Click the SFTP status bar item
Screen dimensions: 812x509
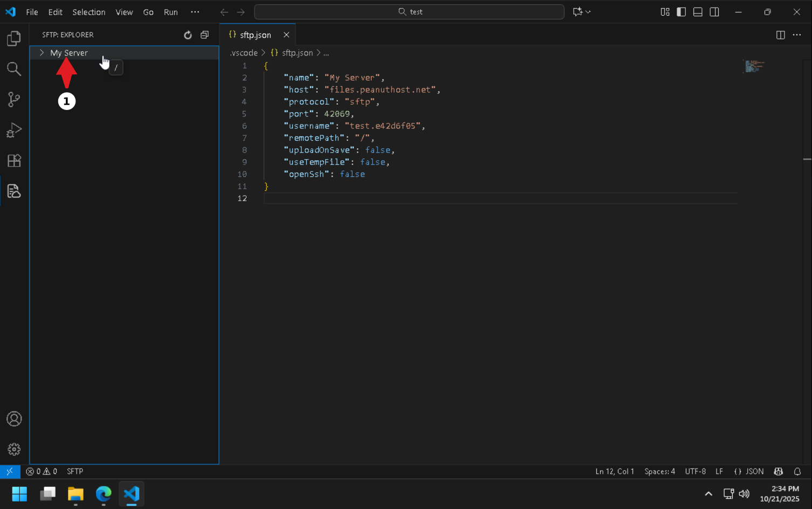(75, 471)
